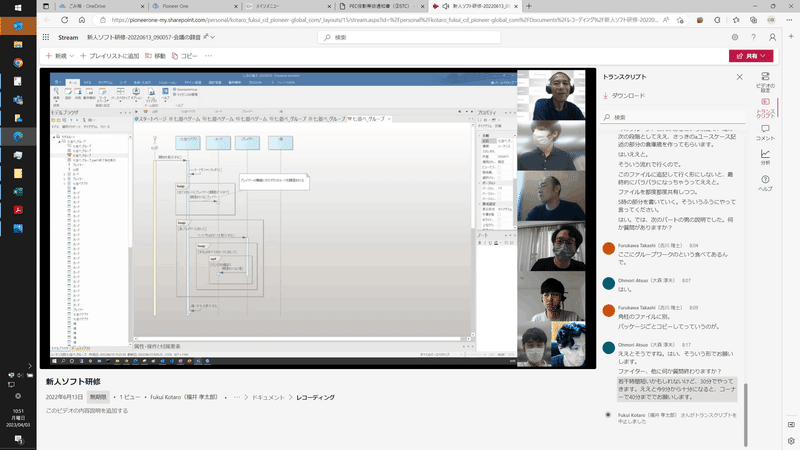Image resolution: width=800 pixels, height=450 pixels.
Task: Open browser collections icon
Action: [x=753, y=20]
